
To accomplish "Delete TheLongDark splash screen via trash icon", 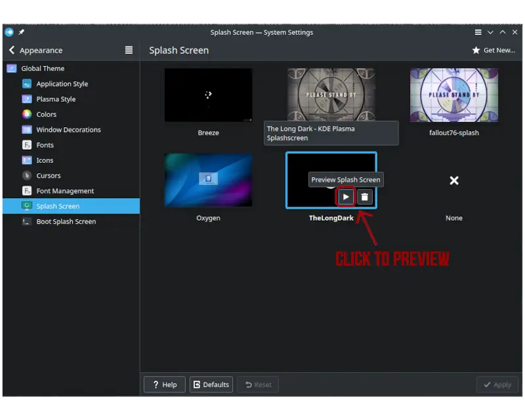I will 366,196.
